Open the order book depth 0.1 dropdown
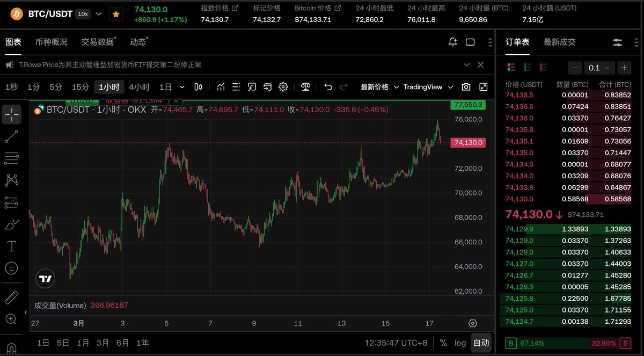 click(x=599, y=68)
